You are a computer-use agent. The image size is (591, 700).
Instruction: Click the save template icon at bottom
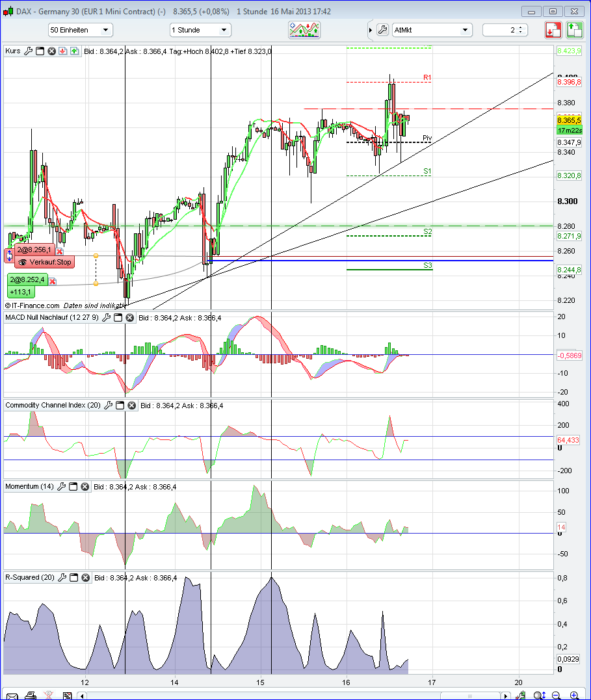pos(68,695)
